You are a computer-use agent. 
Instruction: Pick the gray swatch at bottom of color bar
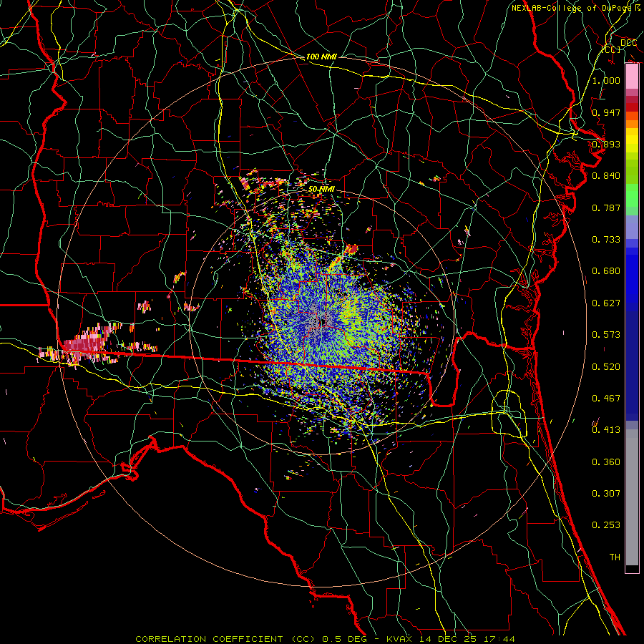pos(632,497)
